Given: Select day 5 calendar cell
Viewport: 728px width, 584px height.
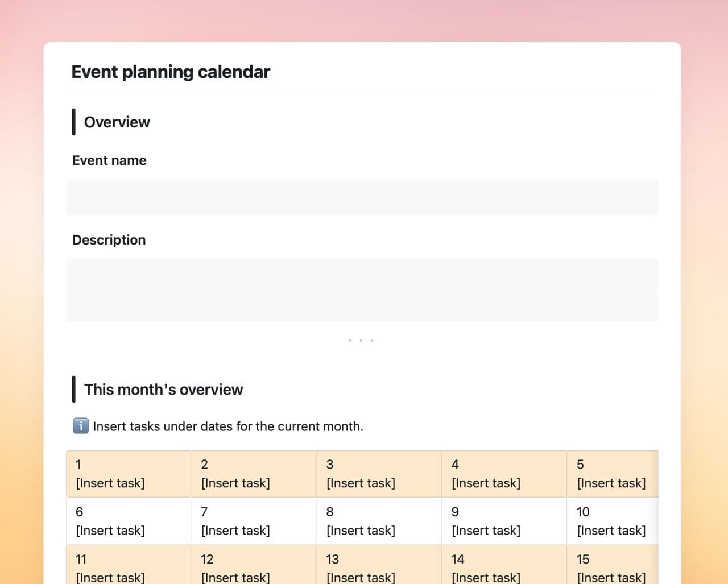Looking at the screenshot, I should point(612,474).
